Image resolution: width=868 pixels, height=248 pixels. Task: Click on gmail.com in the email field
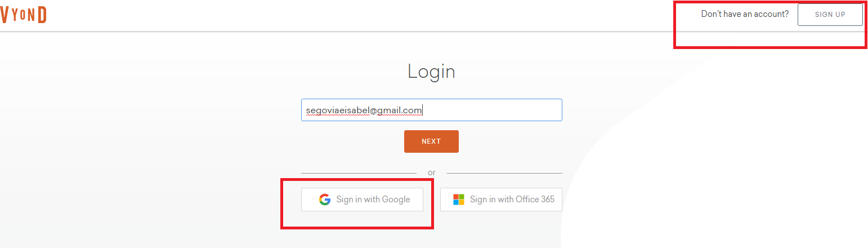pyautogui.click(x=399, y=110)
